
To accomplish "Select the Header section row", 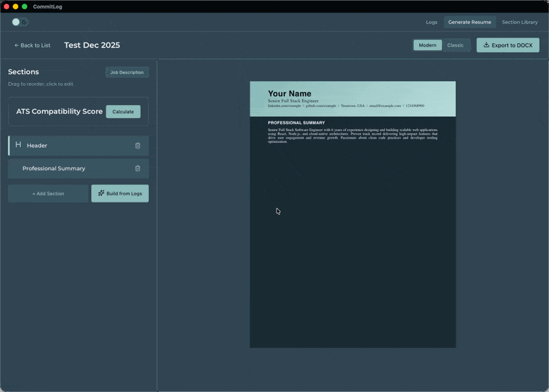I will click(x=69, y=146).
